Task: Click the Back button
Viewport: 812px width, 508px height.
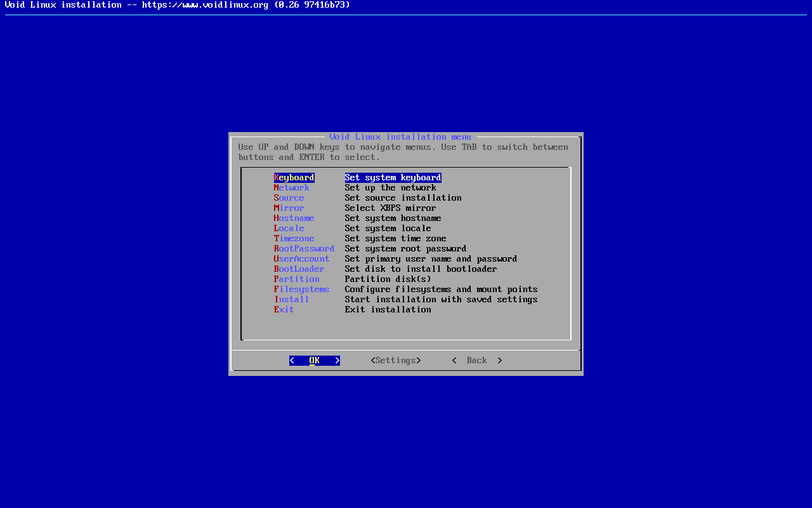Action: (476, 361)
